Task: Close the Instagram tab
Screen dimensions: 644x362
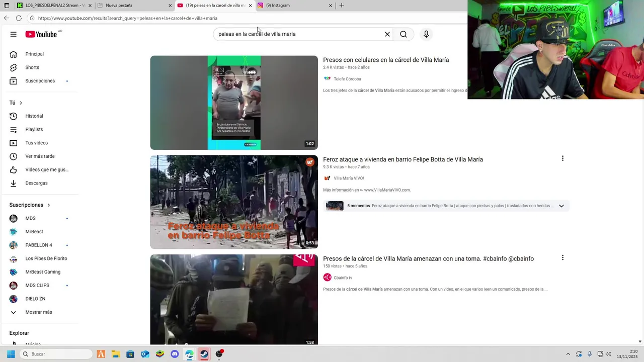Action: click(x=331, y=6)
